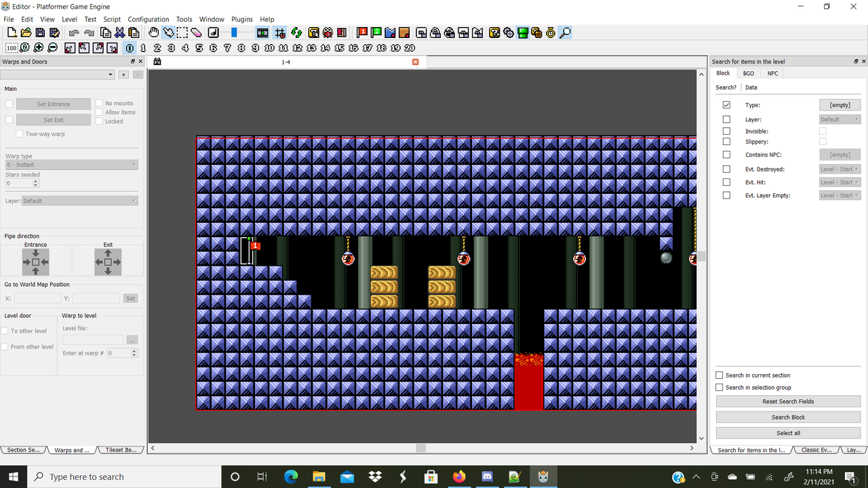The image size is (868, 488).
Task: Open the Tileset Ite... bottom tab
Action: 121,450
